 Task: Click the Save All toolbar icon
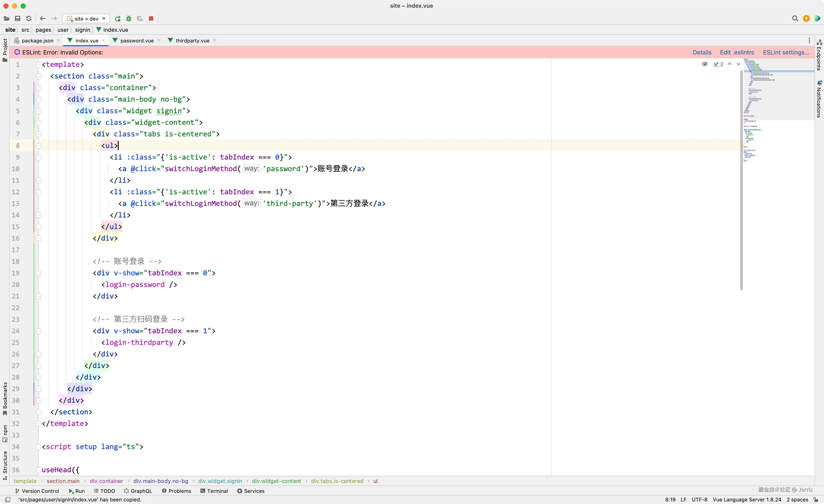coord(18,19)
